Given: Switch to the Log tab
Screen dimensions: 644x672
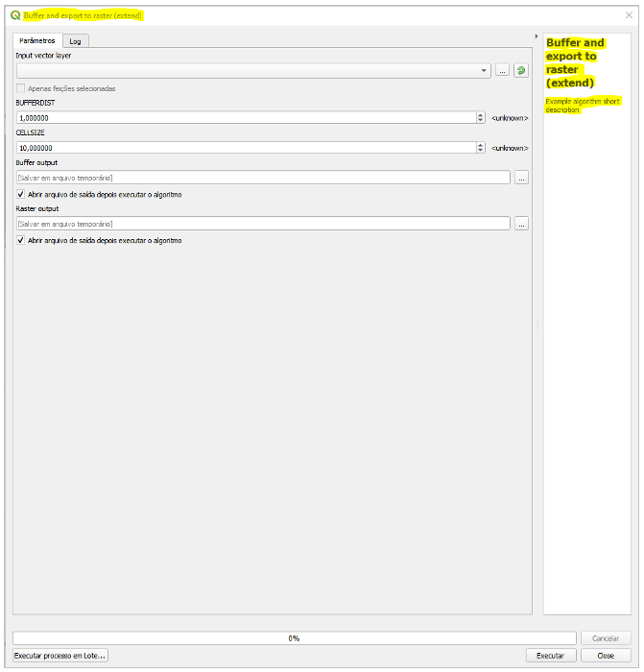Looking at the screenshot, I should [x=75, y=41].
